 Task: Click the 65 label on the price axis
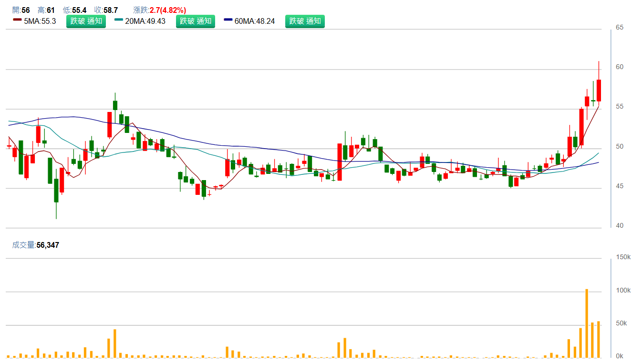click(620, 27)
